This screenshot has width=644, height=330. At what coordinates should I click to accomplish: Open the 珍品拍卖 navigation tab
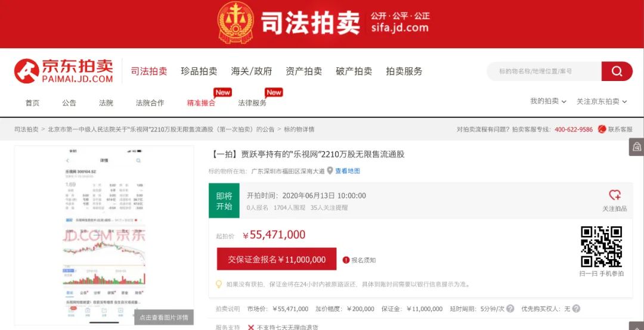199,71
